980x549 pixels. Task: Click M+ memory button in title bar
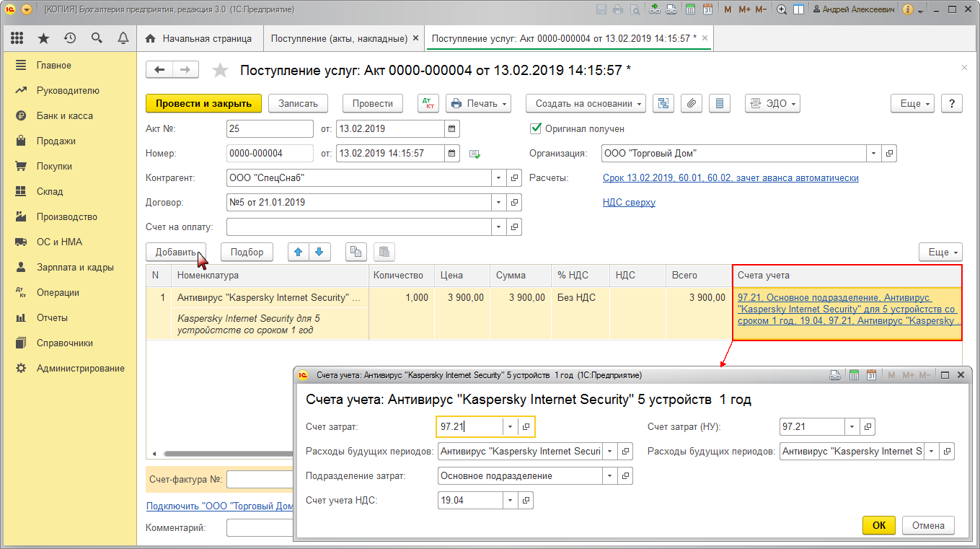(745, 10)
